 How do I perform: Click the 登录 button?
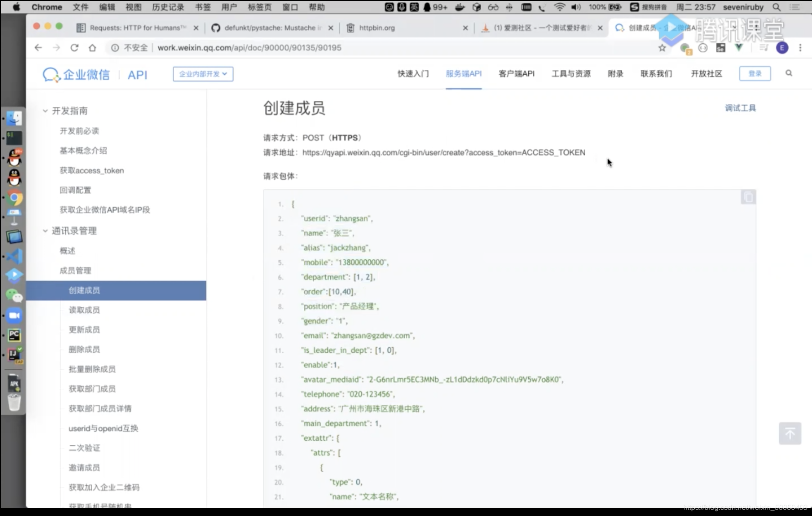(755, 73)
